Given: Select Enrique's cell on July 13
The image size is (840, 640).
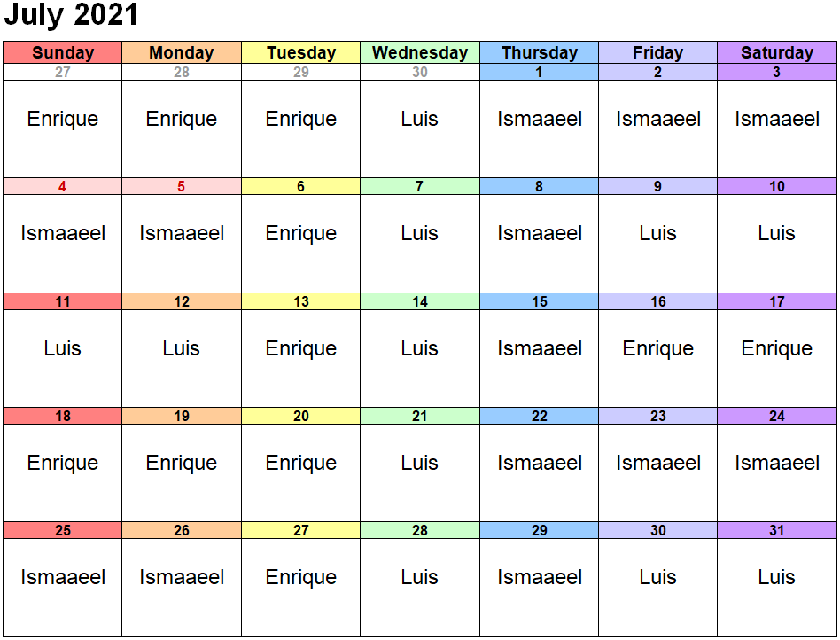Looking at the screenshot, I should [301, 348].
